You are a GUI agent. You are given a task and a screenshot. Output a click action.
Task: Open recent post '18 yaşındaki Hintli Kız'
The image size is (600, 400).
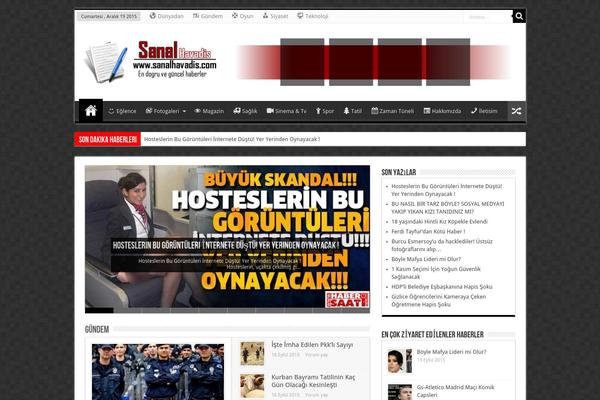439,222
